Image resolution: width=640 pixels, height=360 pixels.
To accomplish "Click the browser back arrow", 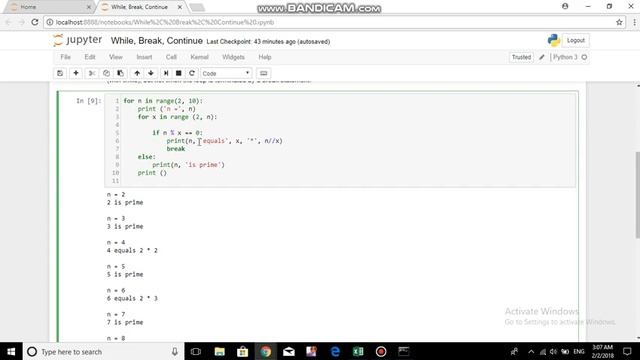I will point(8,22).
